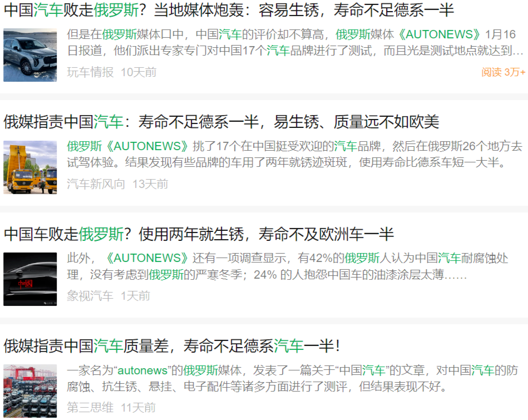Open headline 俄媒指责中国汽车：寿命不足德系一半，易生锈
The image size is (528, 420).
click(221, 122)
